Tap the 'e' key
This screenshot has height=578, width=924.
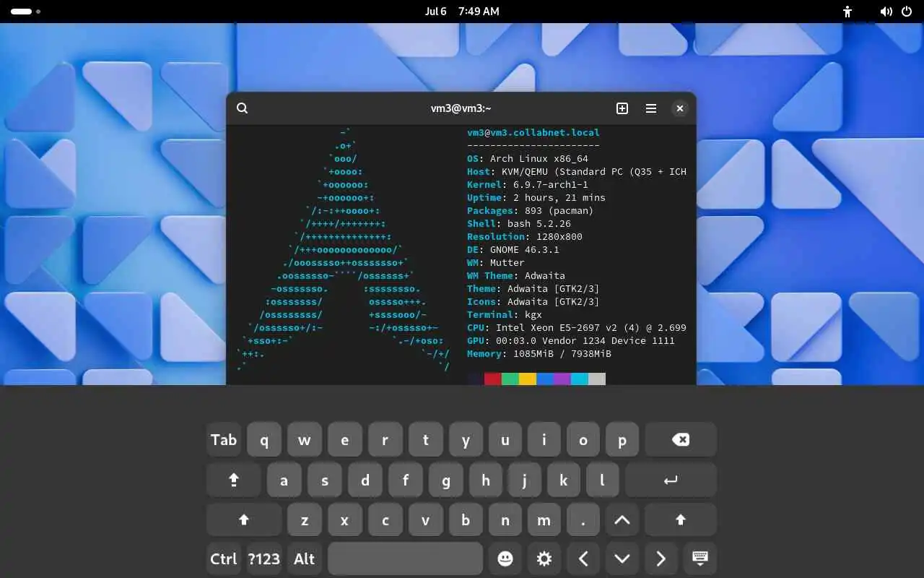coord(345,439)
